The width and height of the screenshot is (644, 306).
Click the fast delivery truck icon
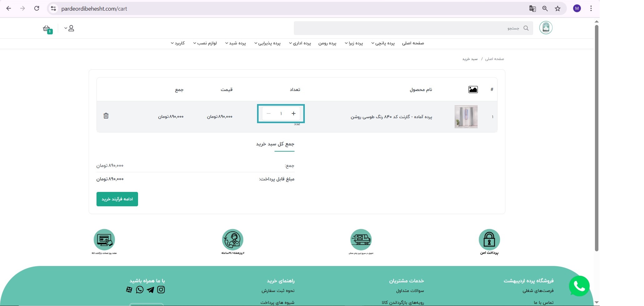[362, 240]
